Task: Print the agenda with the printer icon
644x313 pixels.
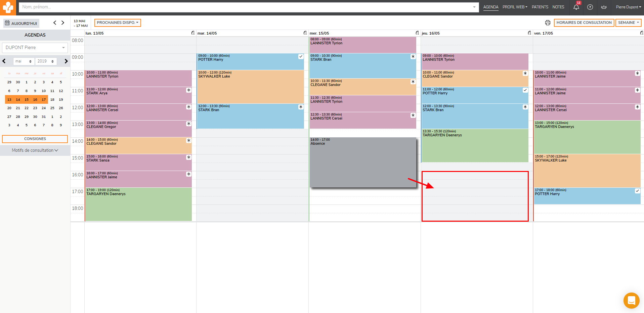Action: click(548, 23)
